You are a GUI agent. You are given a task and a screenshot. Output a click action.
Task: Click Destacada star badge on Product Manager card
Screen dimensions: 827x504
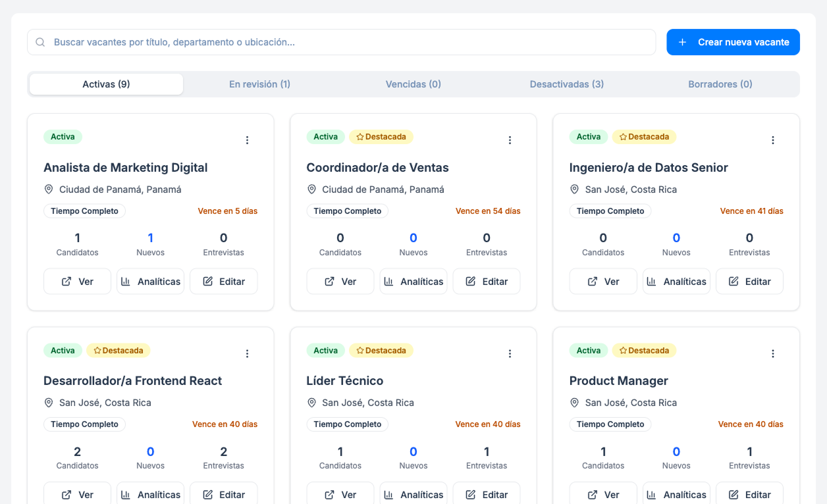pyautogui.click(x=643, y=351)
